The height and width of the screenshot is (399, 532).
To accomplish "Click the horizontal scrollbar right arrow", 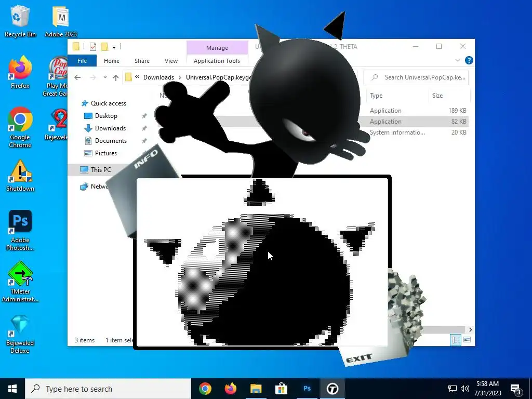I will tap(470, 329).
